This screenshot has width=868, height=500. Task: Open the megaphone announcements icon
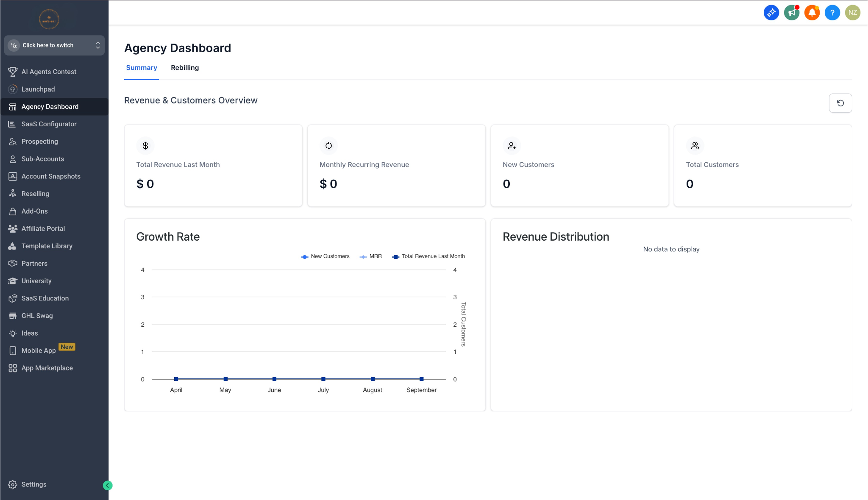pos(791,12)
